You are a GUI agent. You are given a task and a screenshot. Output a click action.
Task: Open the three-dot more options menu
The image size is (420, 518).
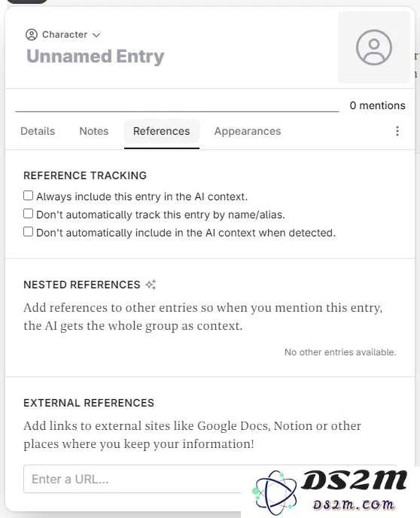[397, 131]
